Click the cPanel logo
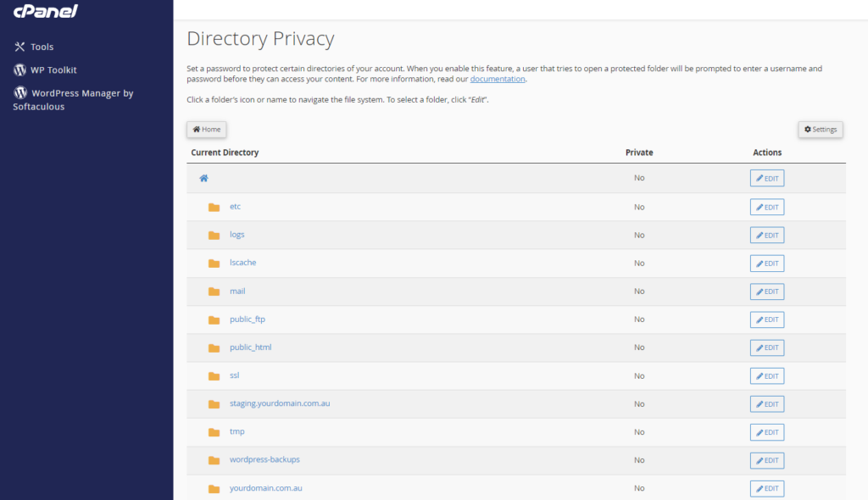Screen dimensions: 868x500 (46, 10)
